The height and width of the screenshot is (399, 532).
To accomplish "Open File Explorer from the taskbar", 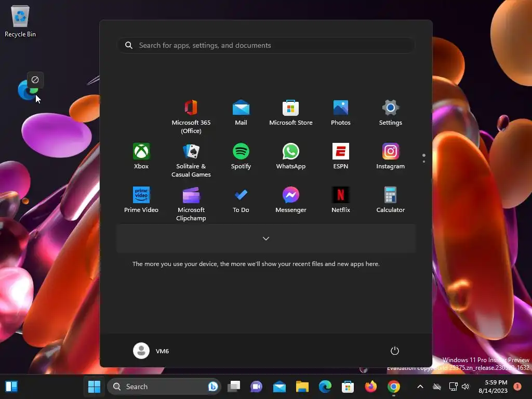I will point(302,387).
